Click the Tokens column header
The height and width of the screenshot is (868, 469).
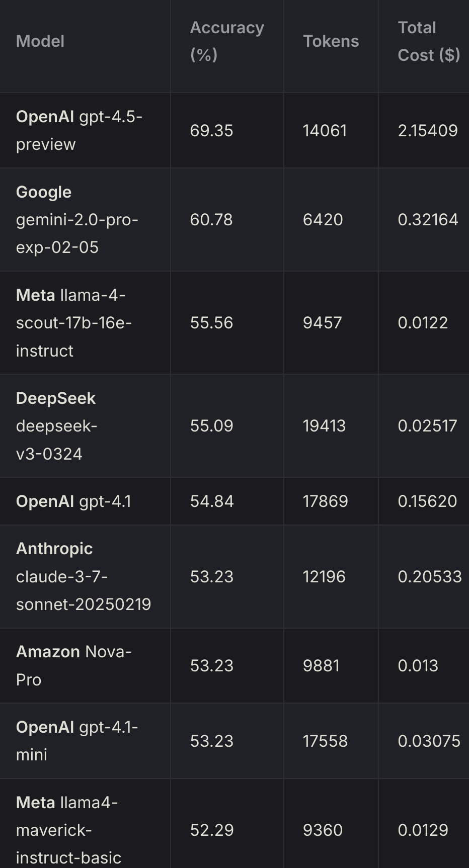pos(331,41)
